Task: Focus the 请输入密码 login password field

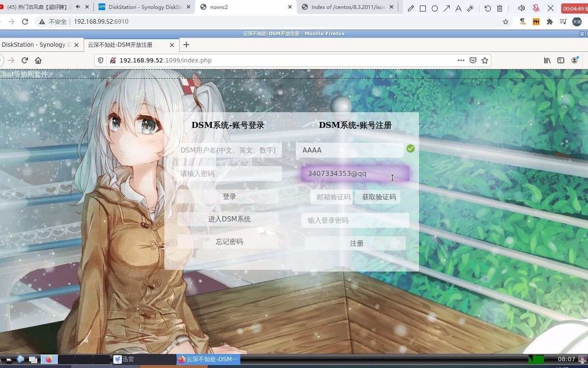Action: click(228, 173)
